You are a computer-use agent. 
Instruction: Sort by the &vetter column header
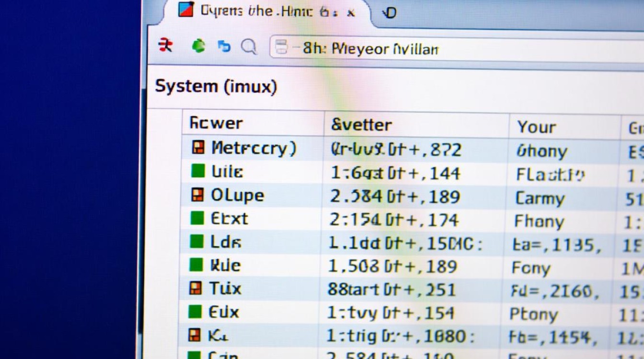(x=361, y=124)
